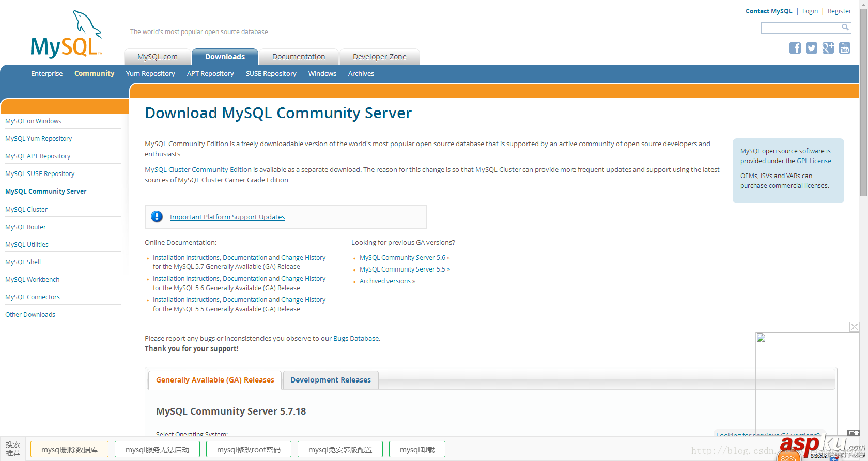Switch to Development Releases tab
The height and width of the screenshot is (461, 868).
coord(331,380)
